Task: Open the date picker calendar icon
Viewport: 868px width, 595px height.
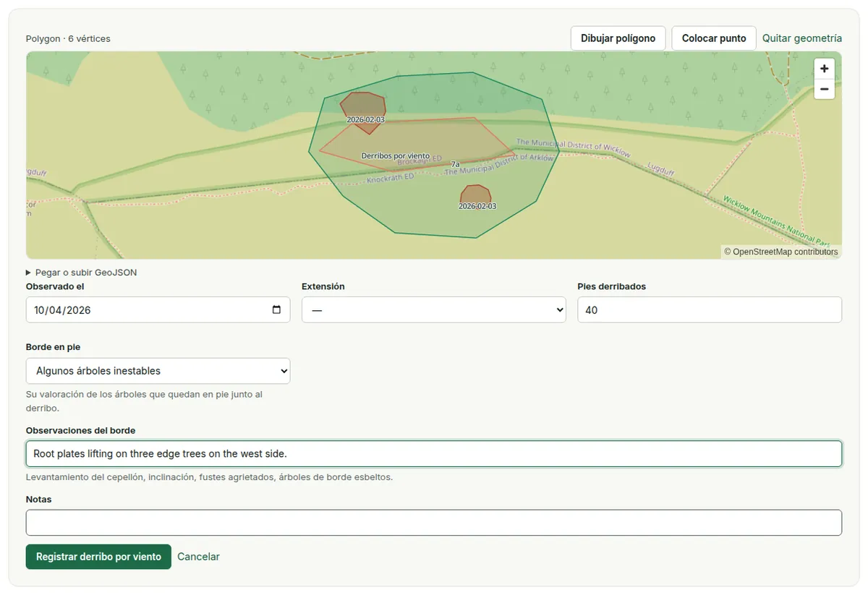Action: coord(276,309)
